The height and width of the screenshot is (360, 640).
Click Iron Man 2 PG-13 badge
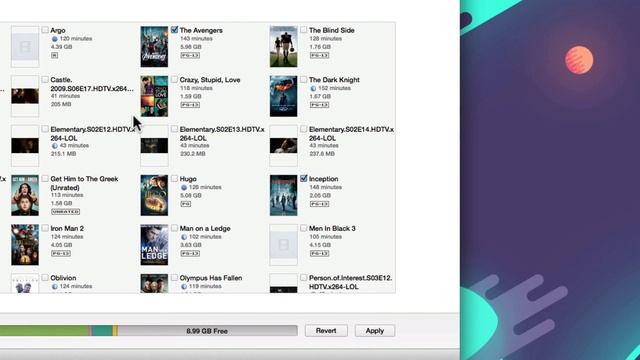click(x=61, y=253)
